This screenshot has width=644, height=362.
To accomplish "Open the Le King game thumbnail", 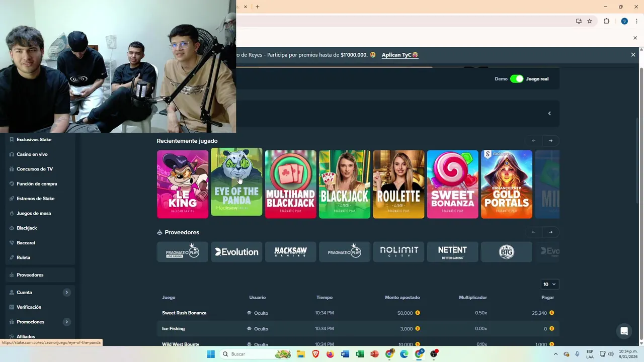I will [183, 184].
